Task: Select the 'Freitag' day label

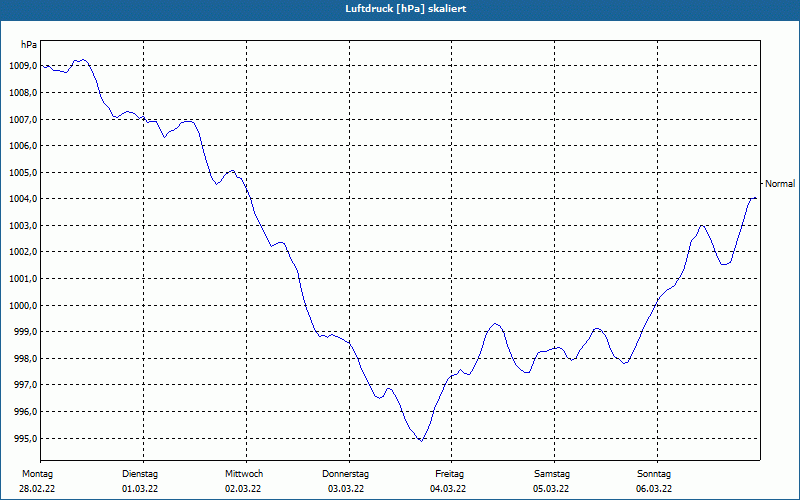Action: pos(449,474)
